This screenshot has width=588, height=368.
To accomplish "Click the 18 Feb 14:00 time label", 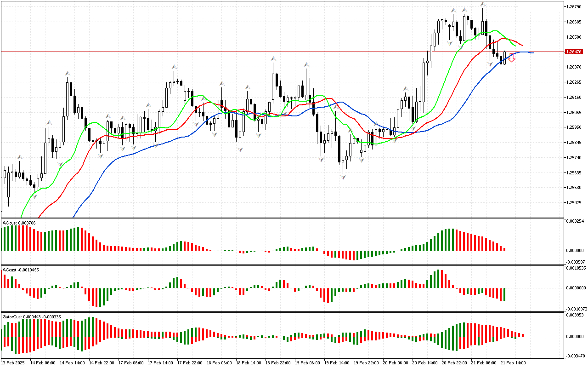I will click(249, 363).
